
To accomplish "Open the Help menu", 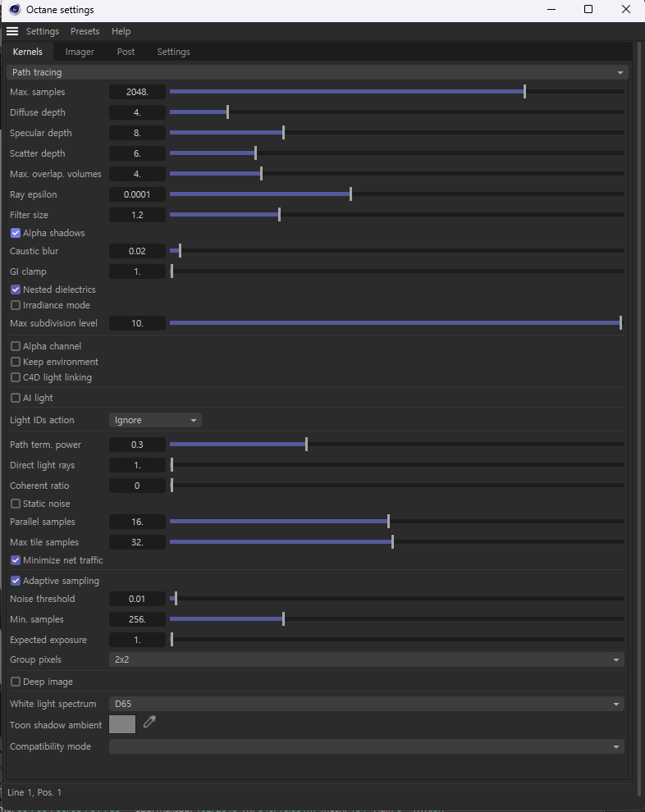I will (121, 32).
